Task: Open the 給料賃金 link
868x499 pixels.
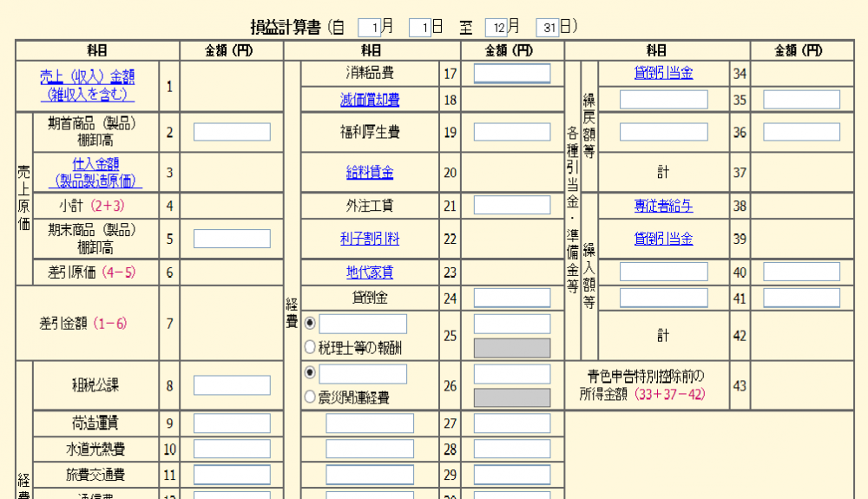Action: tap(370, 172)
